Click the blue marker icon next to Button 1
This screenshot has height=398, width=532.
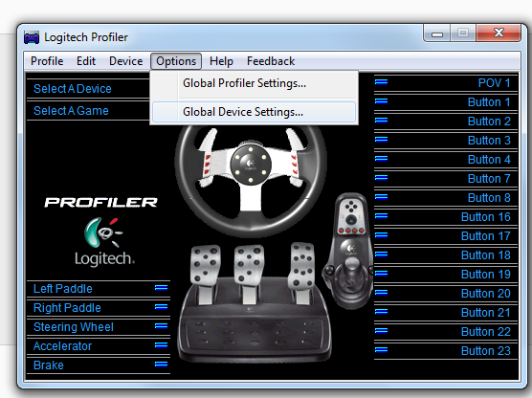pyautogui.click(x=381, y=101)
